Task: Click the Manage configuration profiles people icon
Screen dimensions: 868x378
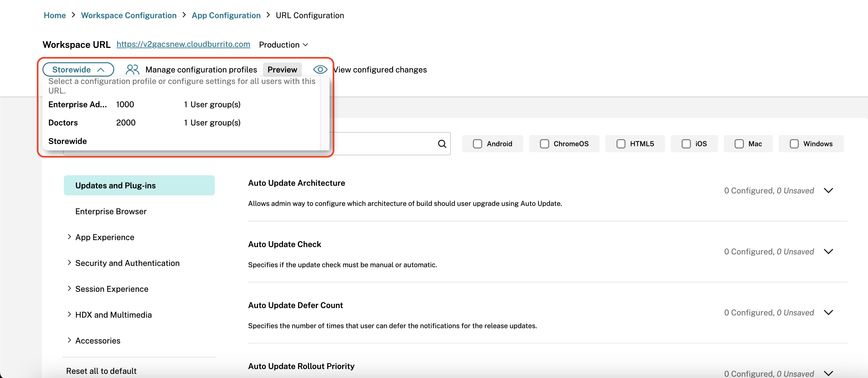Action: [132, 70]
